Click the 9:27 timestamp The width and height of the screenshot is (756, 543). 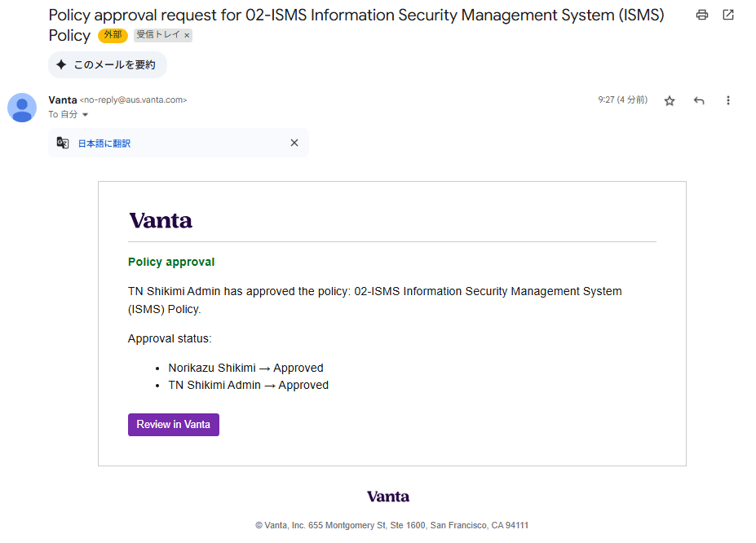(x=622, y=99)
